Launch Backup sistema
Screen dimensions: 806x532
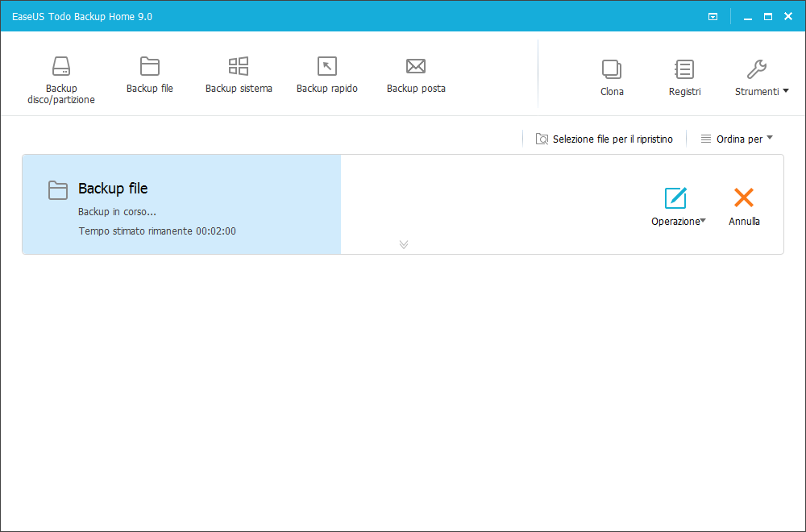point(239,74)
